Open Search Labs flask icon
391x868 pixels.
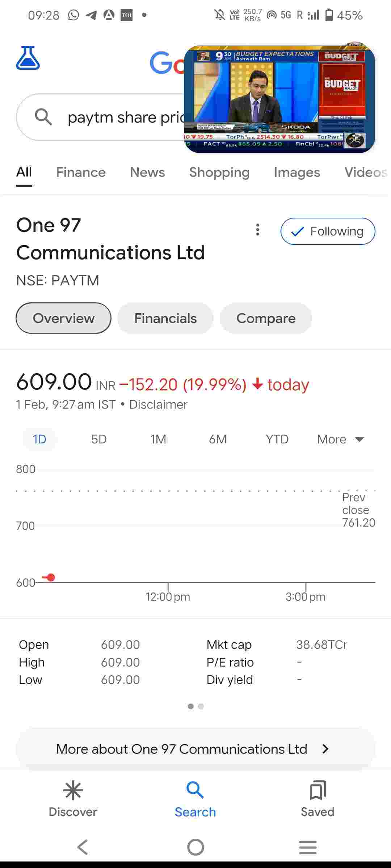[28, 58]
